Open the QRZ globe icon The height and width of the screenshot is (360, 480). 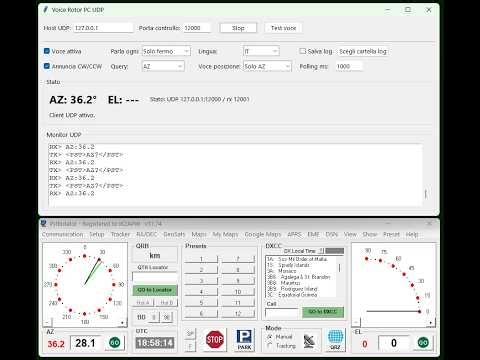335,340
